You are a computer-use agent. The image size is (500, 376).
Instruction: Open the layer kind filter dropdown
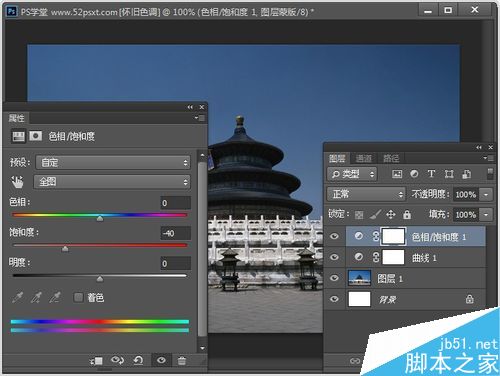click(352, 174)
